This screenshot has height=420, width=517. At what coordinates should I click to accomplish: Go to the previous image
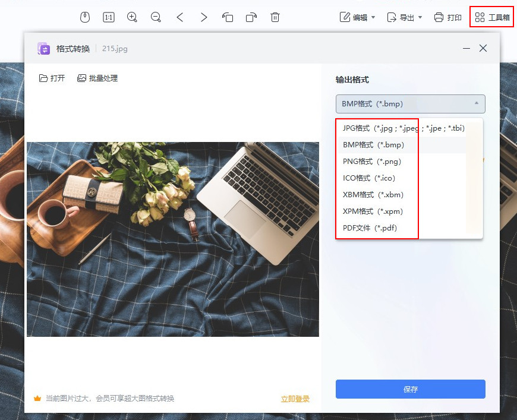179,17
